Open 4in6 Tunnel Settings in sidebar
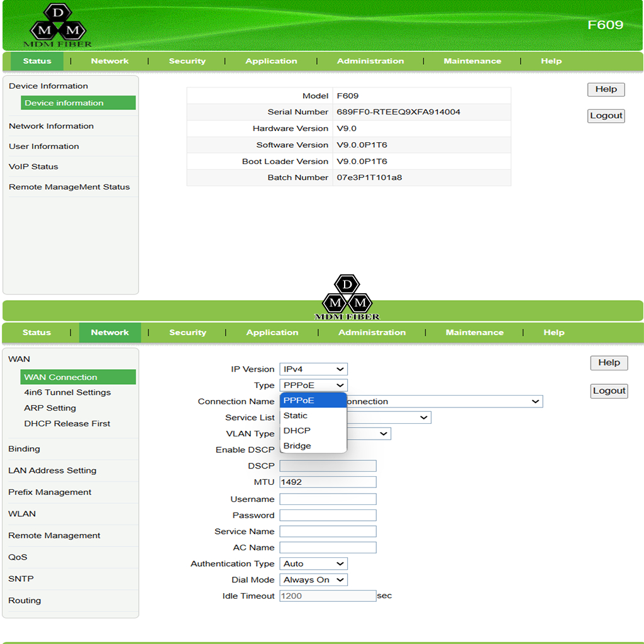This screenshot has width=644, height=644. click(67, 392)
